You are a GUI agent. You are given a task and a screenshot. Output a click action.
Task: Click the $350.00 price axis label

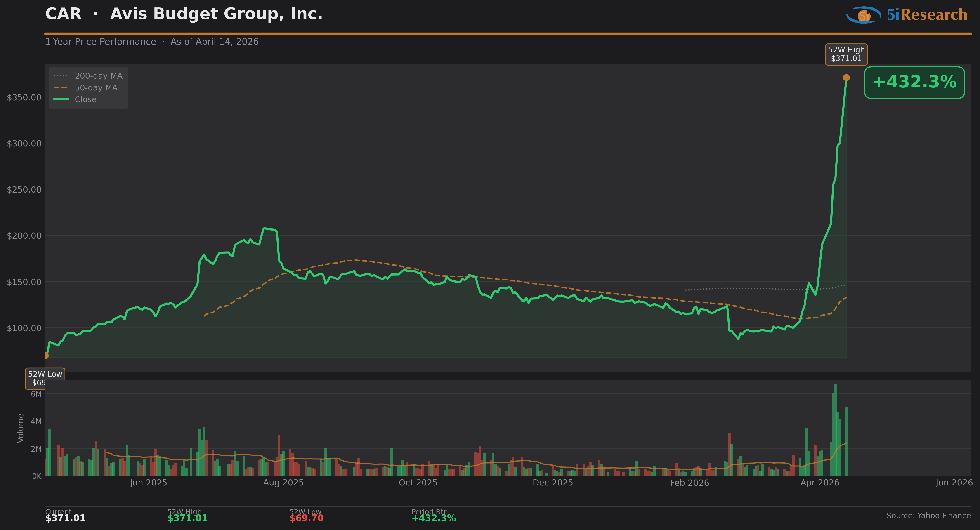coord(24,97)
